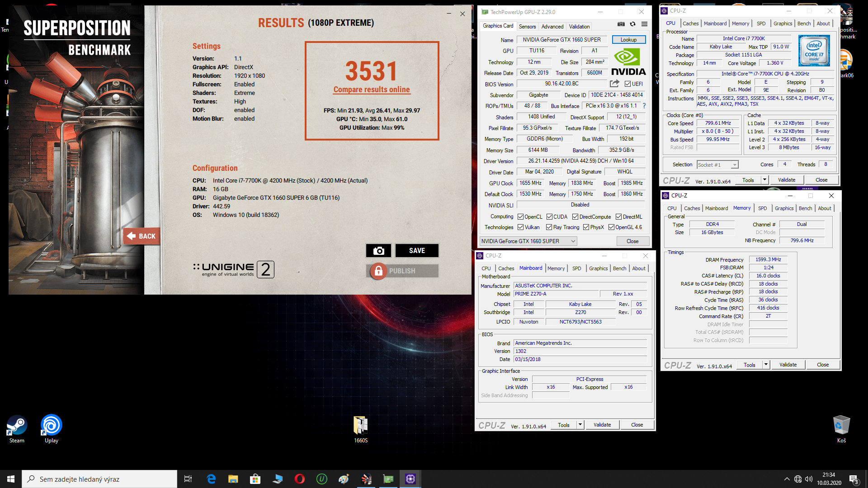Switch to Advanced tab in GPU-Z
Screen dimensions: 868x488
[552, 27]
